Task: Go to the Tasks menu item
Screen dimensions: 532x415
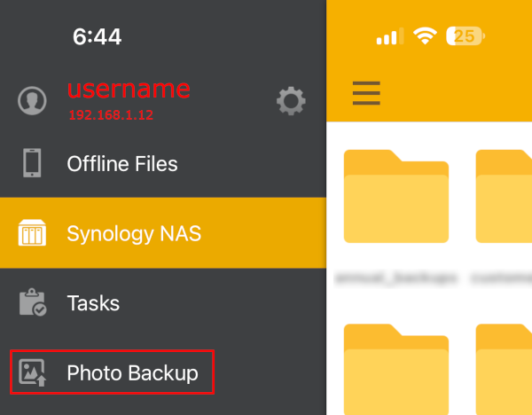Action: (x=93, y=303)
